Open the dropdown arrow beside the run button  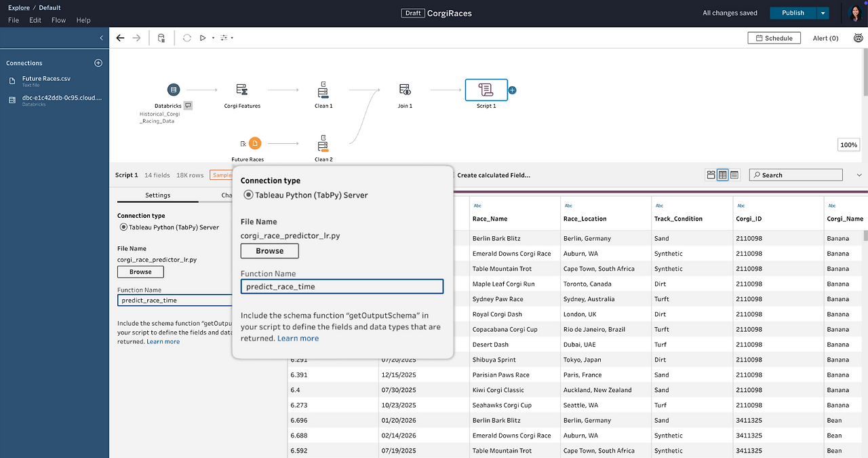213,38
